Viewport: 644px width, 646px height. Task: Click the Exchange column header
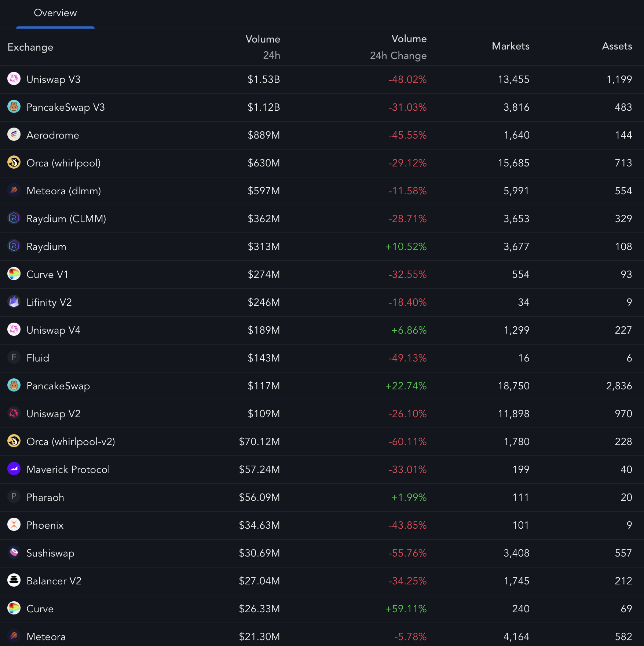point(30,47)
